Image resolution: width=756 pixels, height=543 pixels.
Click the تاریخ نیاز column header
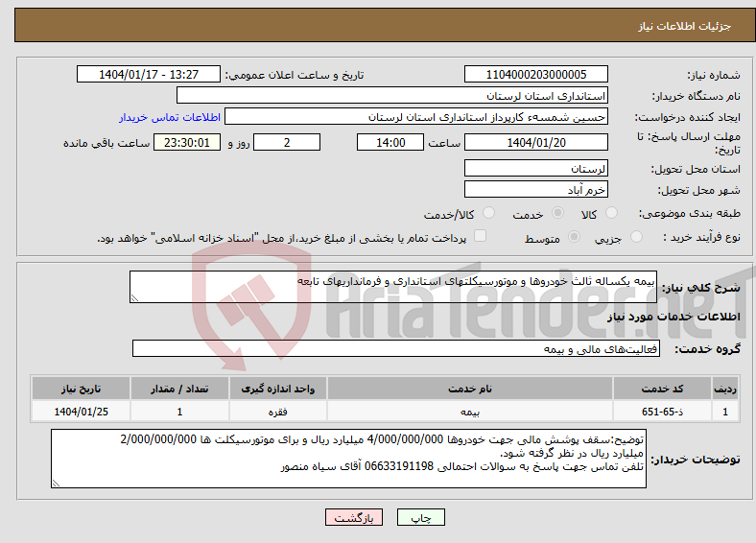point(81,389)
